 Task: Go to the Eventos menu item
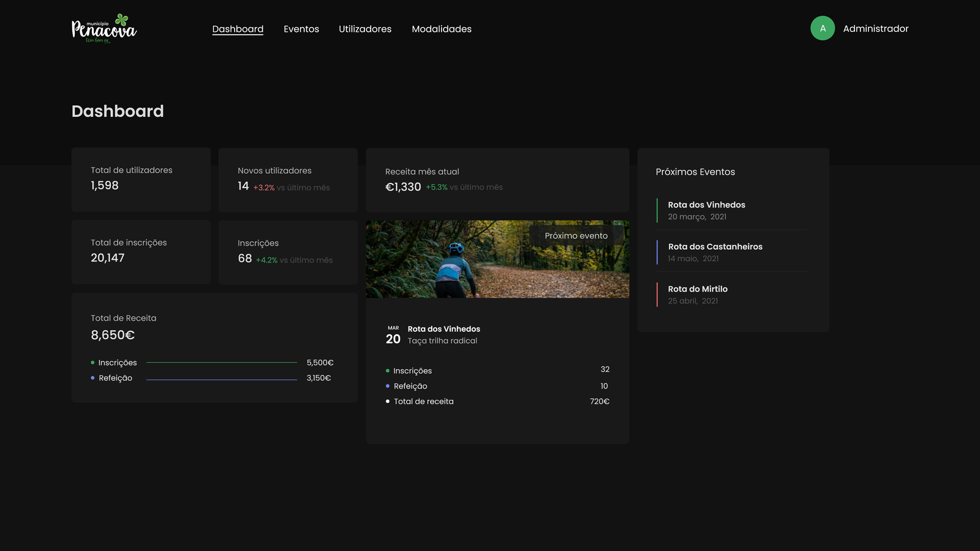[x=301, y=29]
